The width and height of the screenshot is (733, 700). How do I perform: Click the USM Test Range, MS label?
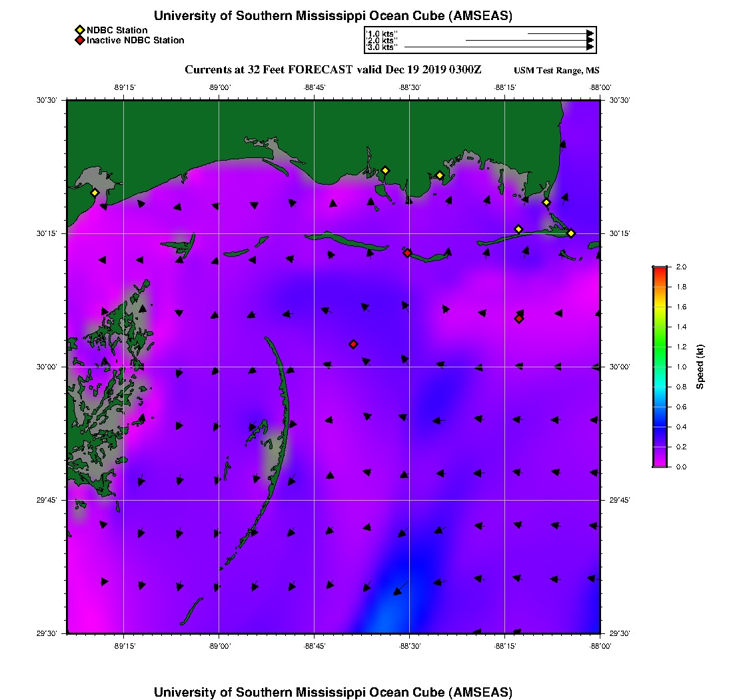[x=556, y=71]
